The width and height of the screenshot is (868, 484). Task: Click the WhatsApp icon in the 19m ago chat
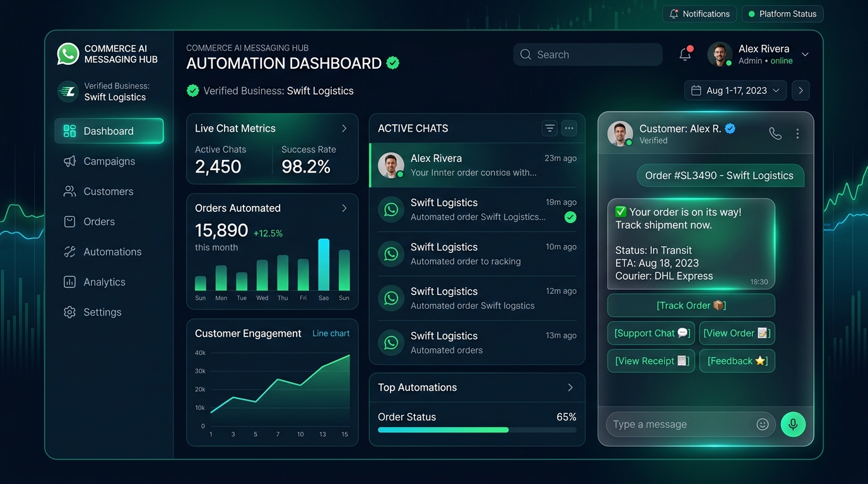[x=391, y=209]
